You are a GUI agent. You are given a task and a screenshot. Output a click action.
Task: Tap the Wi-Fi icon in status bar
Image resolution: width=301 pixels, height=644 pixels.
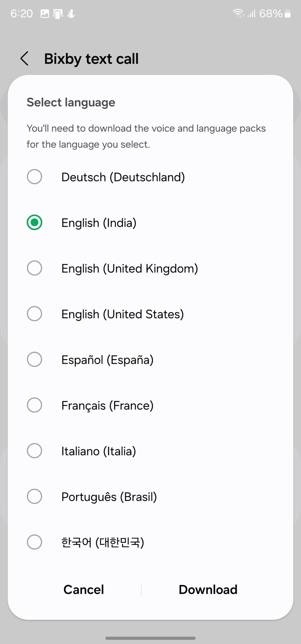[x=238, y=13]
